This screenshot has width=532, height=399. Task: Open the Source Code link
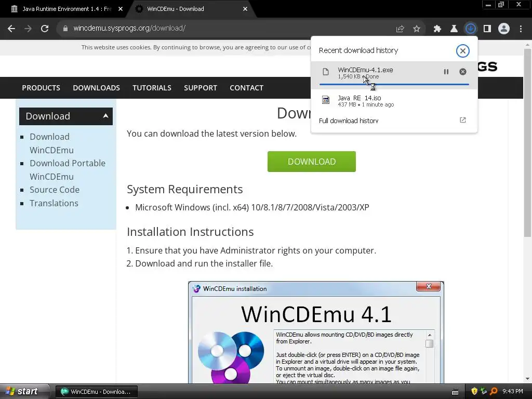(54, 190)
